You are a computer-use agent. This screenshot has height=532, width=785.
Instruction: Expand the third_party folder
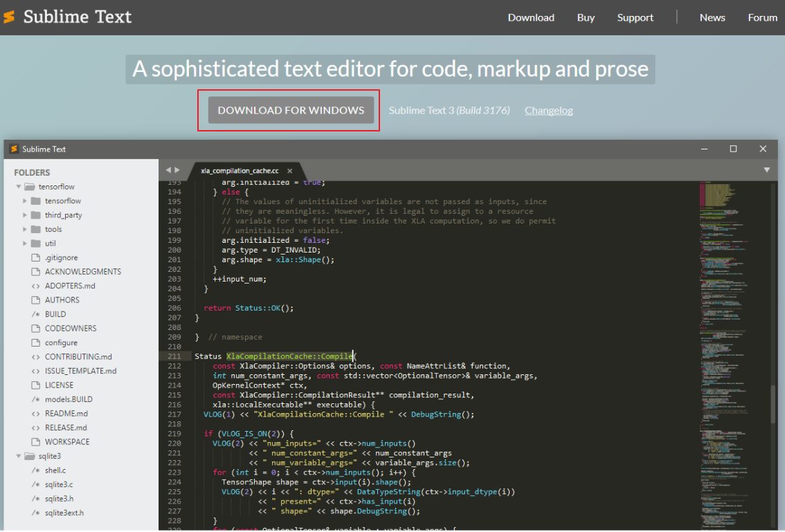24,215
